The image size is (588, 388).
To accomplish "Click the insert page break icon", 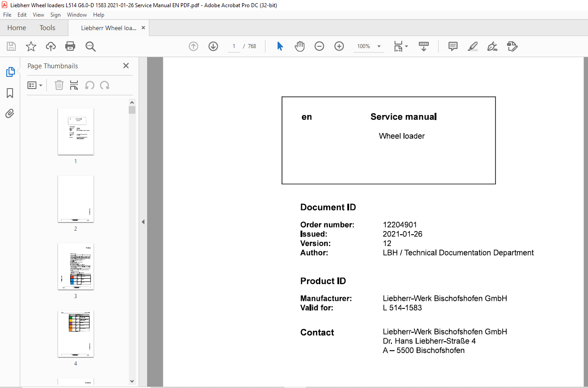I will [74, 85].
